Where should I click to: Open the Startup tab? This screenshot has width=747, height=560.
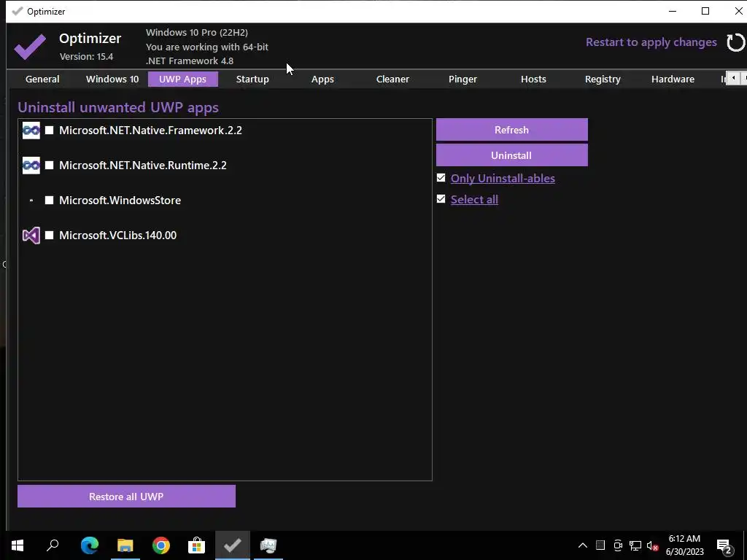pos(252,79)
